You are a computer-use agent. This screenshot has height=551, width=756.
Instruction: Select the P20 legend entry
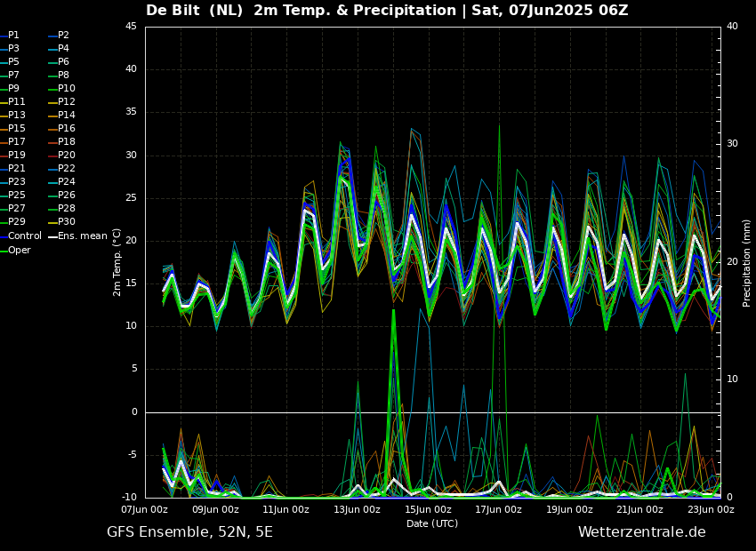(x=61, y=156)
